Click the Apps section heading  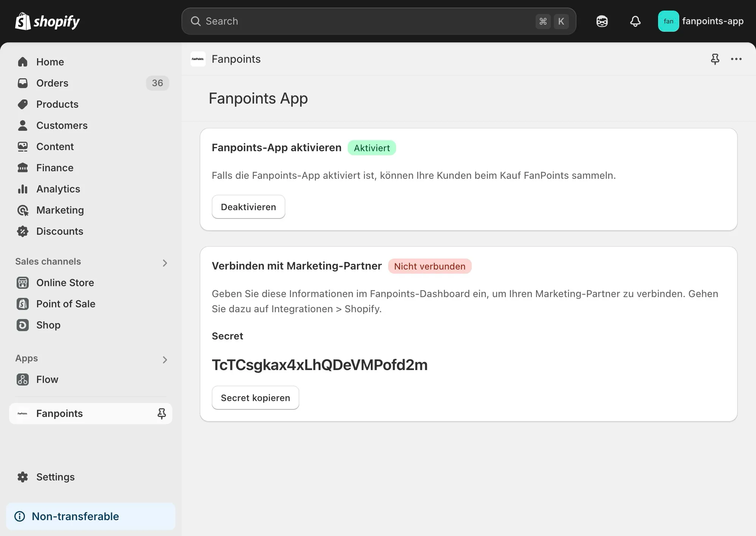point(26,358)
